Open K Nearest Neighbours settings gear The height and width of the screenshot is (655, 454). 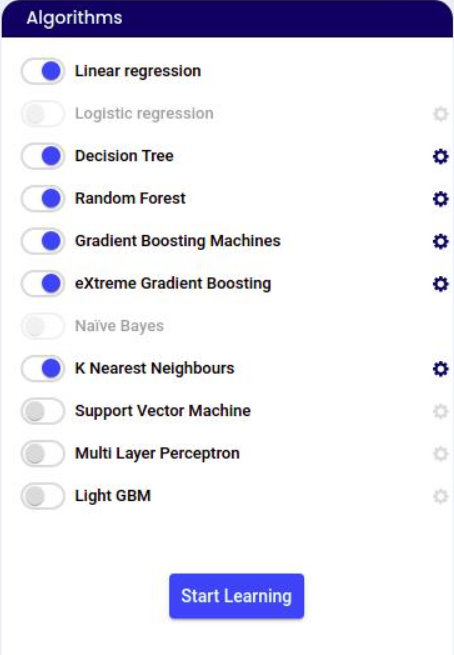coord(440,368)
